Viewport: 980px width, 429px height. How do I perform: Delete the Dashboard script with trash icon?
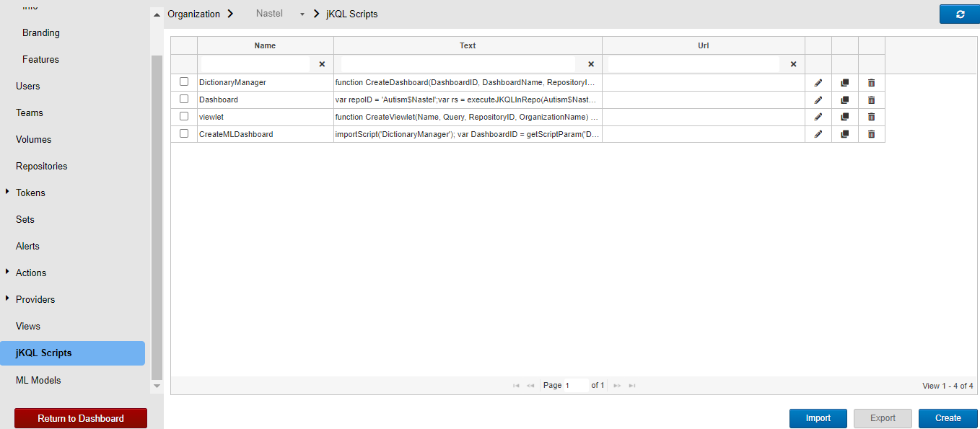(x=871, y=100)
